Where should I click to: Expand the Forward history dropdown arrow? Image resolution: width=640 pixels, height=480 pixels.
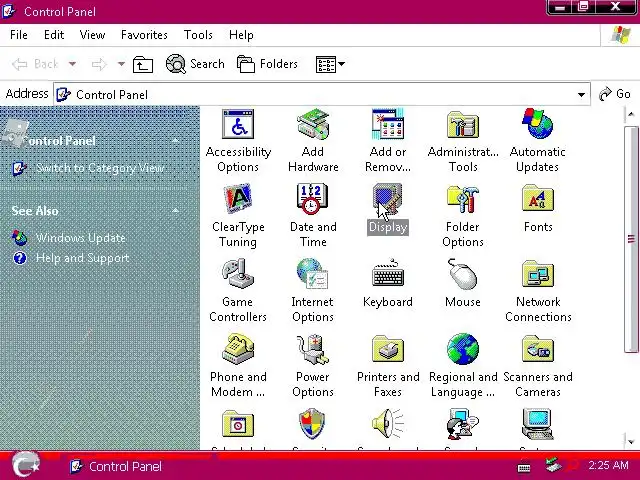[121, 64]
